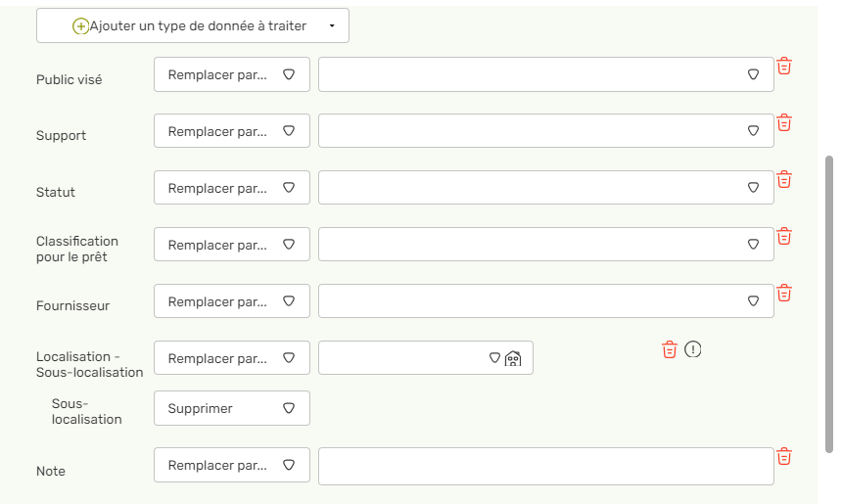Click the Note text input field
The image size is (841, 504).
[x=546, y=467]
